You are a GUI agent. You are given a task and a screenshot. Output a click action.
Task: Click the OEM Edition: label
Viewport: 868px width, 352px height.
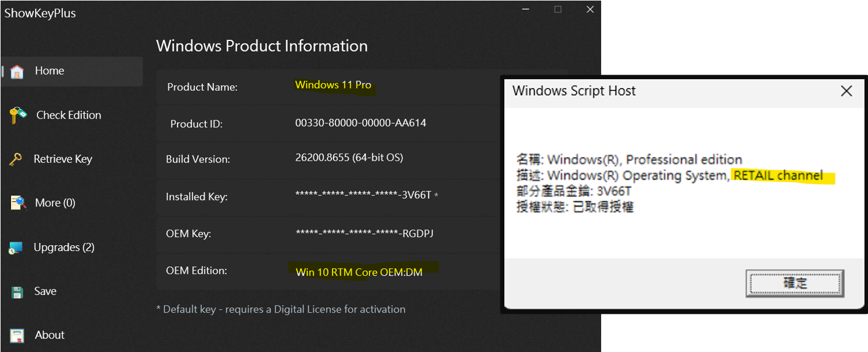(x=196, y=271)
